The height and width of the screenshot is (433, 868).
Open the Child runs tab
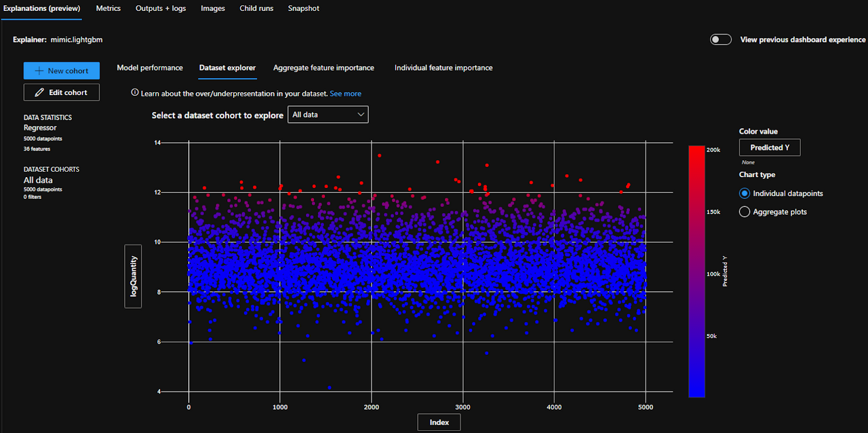[x=256, y=8]
